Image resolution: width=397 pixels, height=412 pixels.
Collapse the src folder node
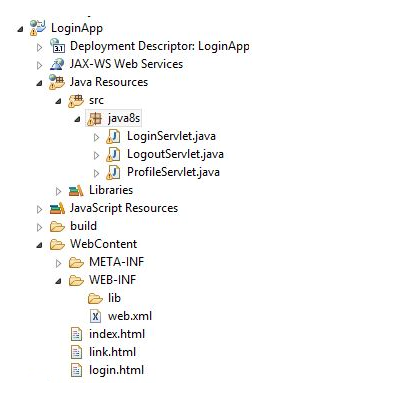click(x=58, y=101)
